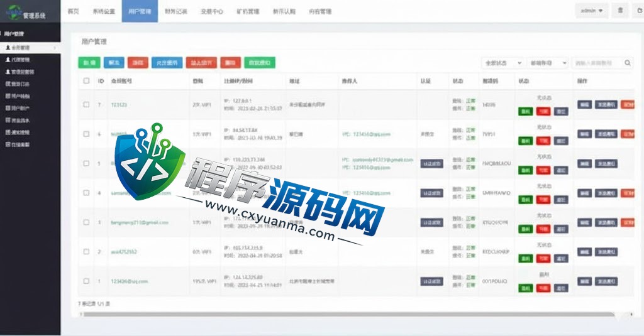Click the 管理系统 logo in the header
The image size is (644, 336).
click(x=26, y=13)
